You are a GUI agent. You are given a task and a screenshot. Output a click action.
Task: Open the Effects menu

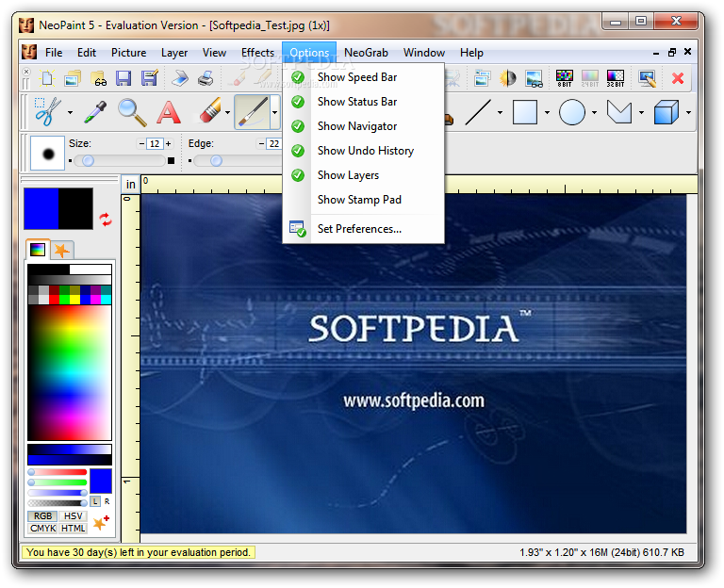pyautogui.click(x=257, y=53)
